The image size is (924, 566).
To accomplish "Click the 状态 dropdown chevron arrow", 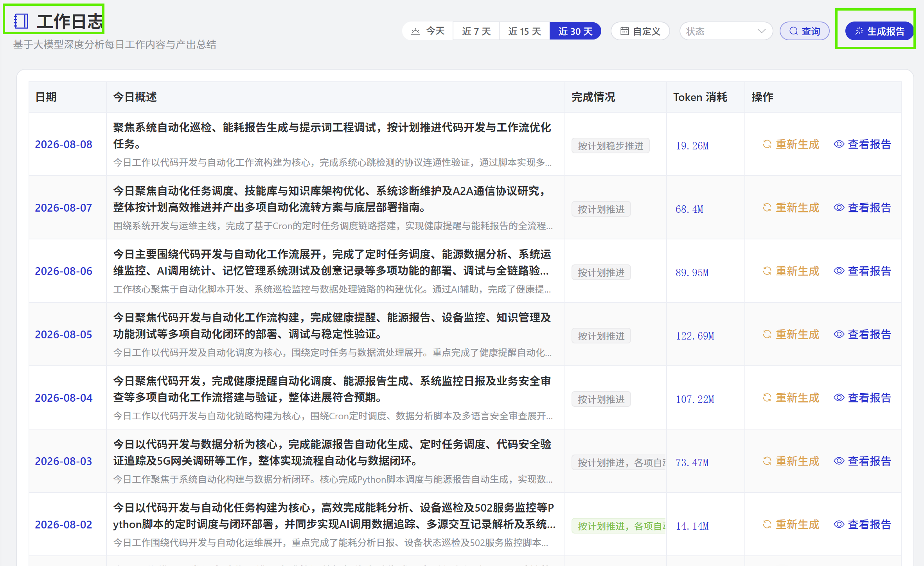I will coord(761,31).
